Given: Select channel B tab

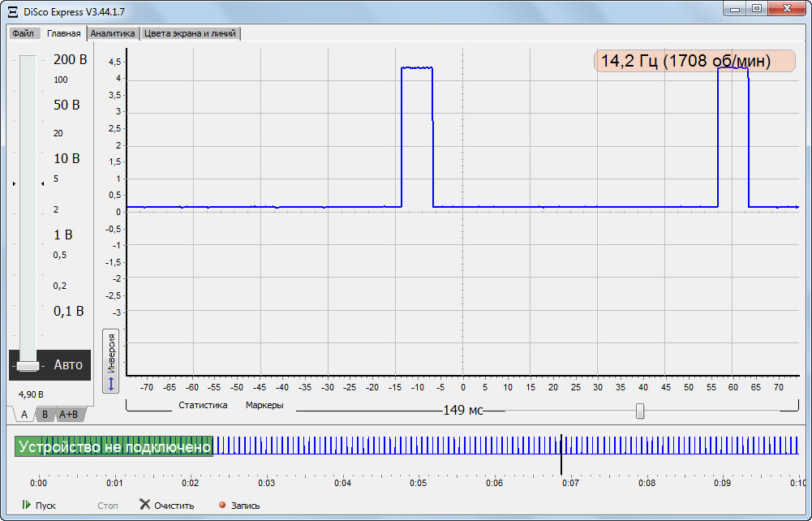Looking at the screenshot, I should tap(45, 415).
